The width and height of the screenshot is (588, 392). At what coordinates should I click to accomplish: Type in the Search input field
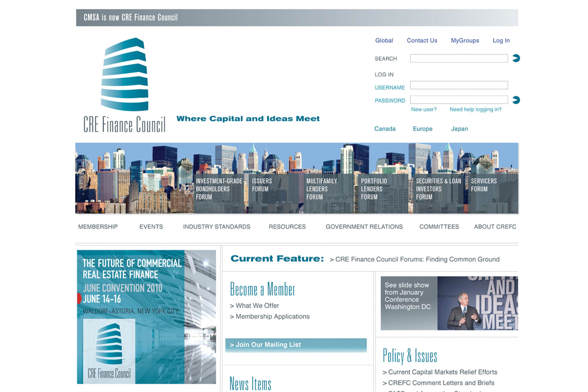459,58
